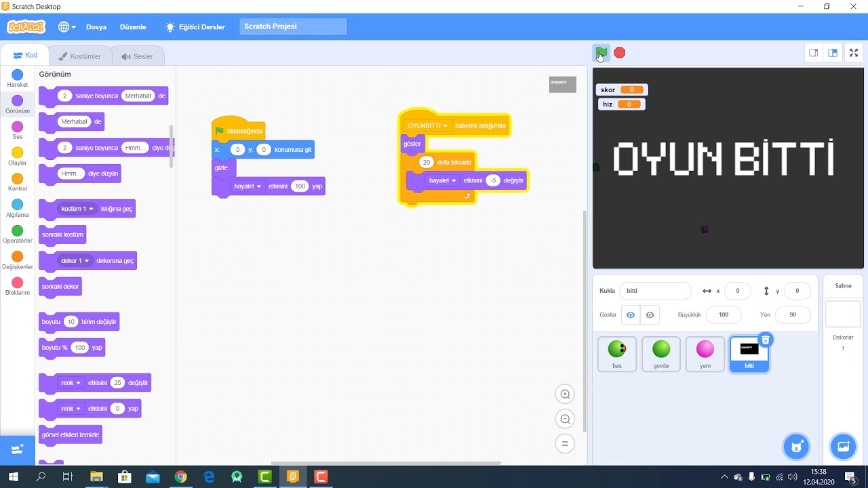Open the add extension button
Screen dimensions: 868x488
click(18, 449)
